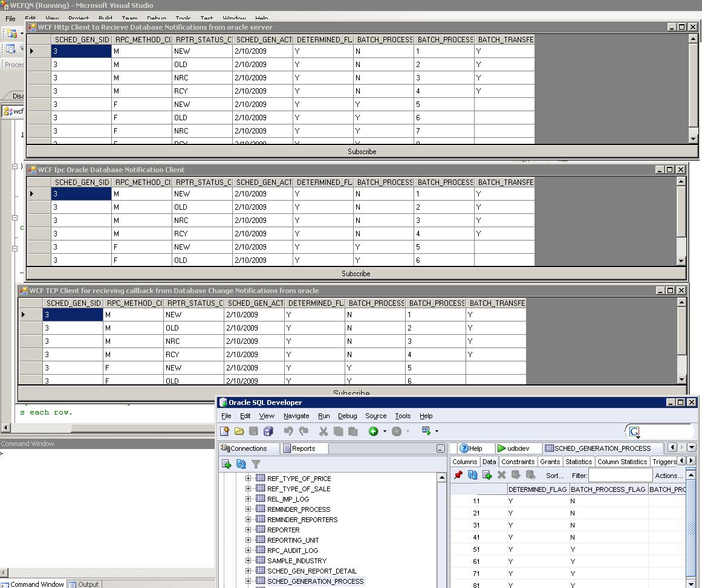
Task: Refresh the table data grid
Action: click(472, 475)
